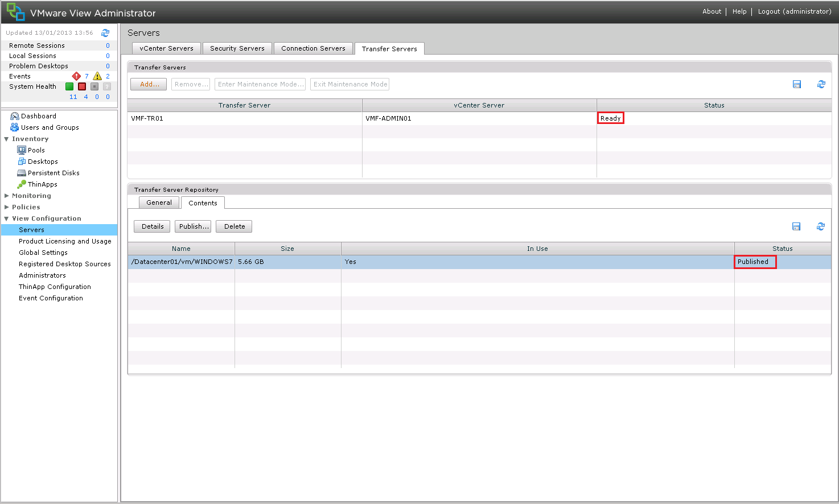Click the red error events icon
839x504 pixels.
tap(76, 76)
